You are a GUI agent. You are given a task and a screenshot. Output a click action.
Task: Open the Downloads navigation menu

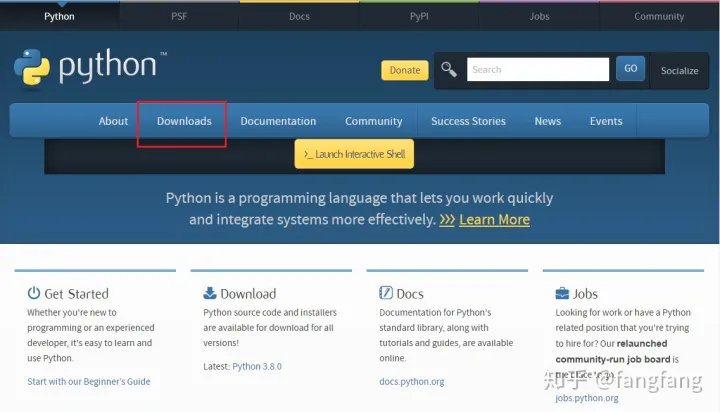click(184, 121)
